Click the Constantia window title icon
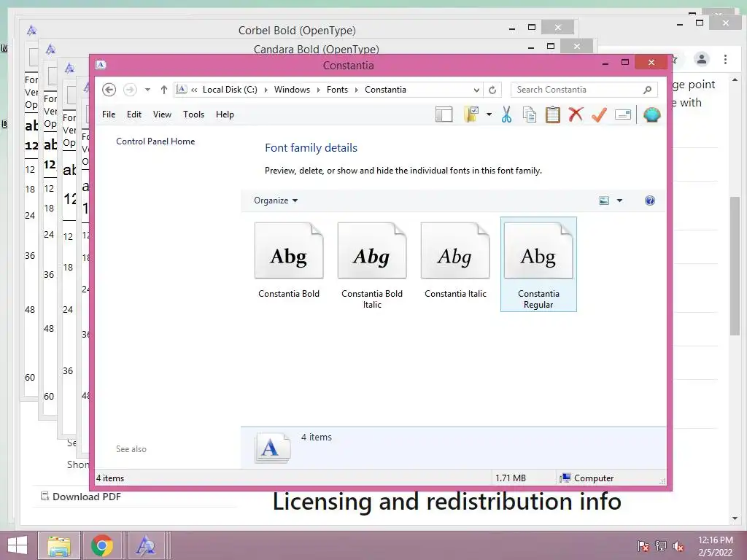This screenshot has height=560, width=747. [101, 65]
